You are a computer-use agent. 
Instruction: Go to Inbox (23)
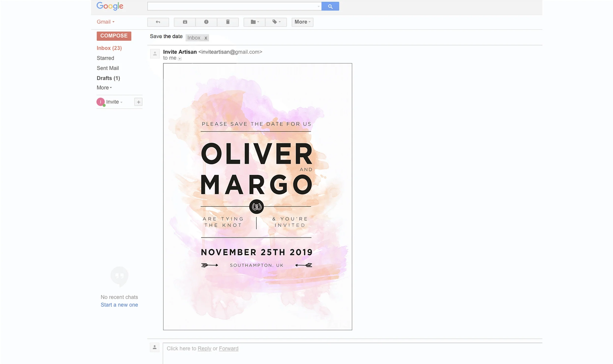(109, 48)
